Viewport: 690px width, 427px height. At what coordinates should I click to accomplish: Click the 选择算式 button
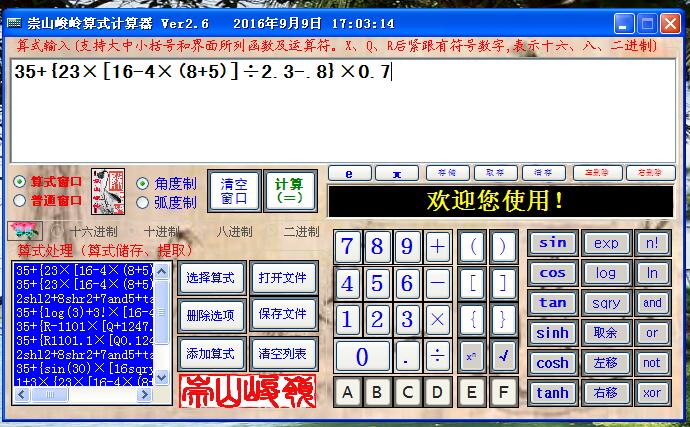click(x=211, y=278)
